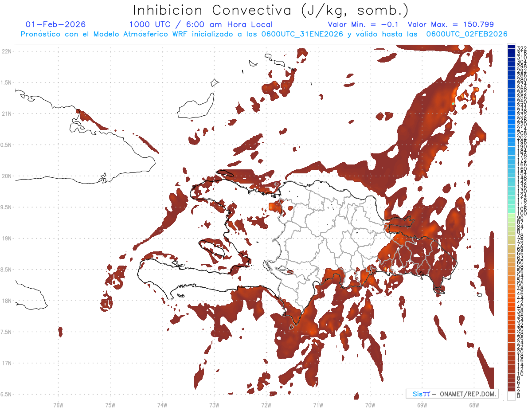Viewport: 532px width, 411px height.
Task: Click the white swatch labeled 0 on colorbar
Action: 511,396
